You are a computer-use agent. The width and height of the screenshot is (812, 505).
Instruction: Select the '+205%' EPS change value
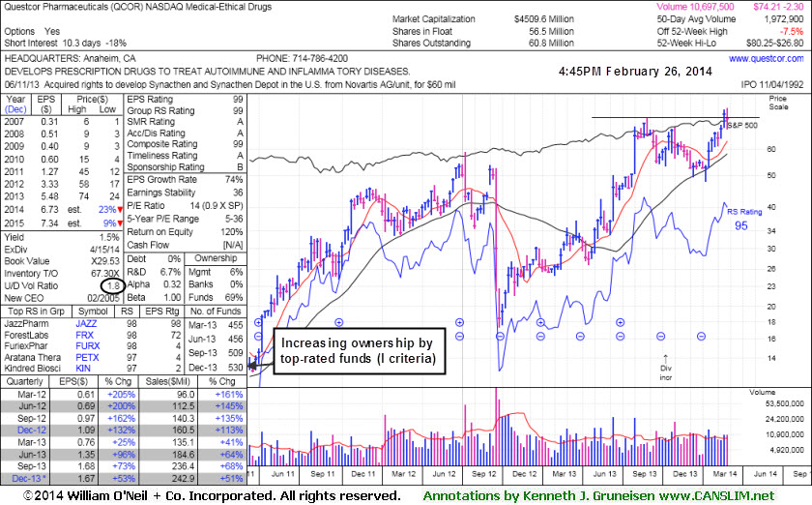[x=121, y=395]
